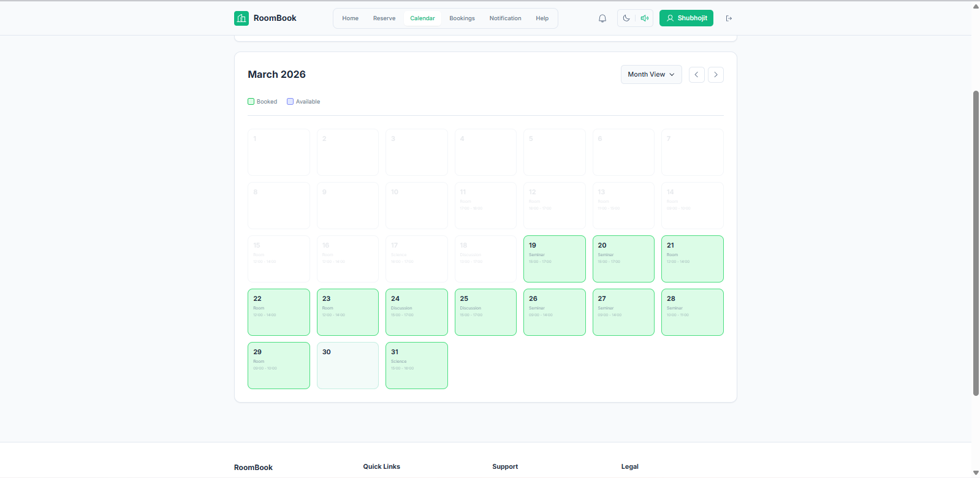Go to next month with right chevron
This screenshot has height=478, width=980.
715,75
